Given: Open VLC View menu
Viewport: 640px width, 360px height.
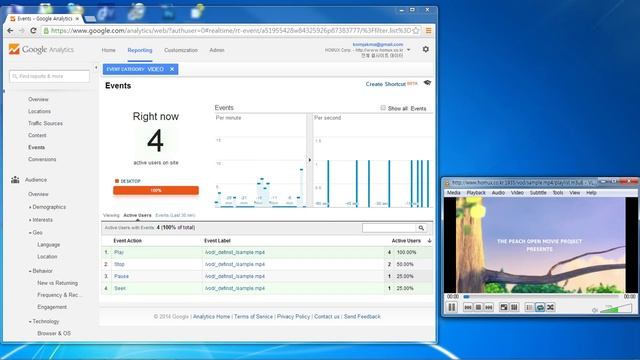Looking at the screenshot, I should [x=575, y=193].
